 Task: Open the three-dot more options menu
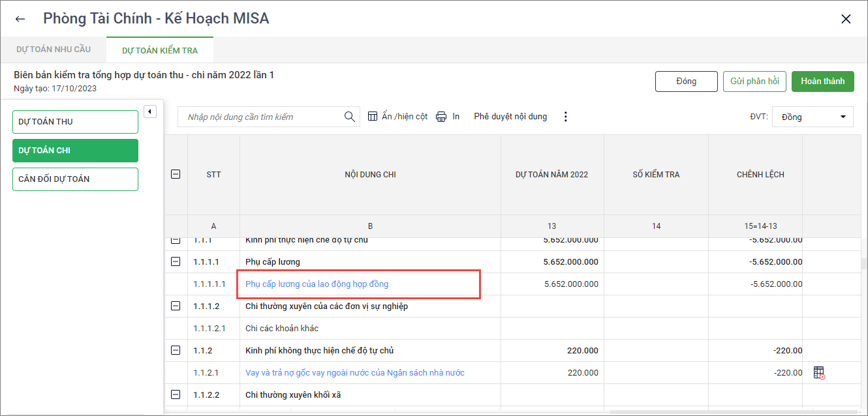coord(565,117)
